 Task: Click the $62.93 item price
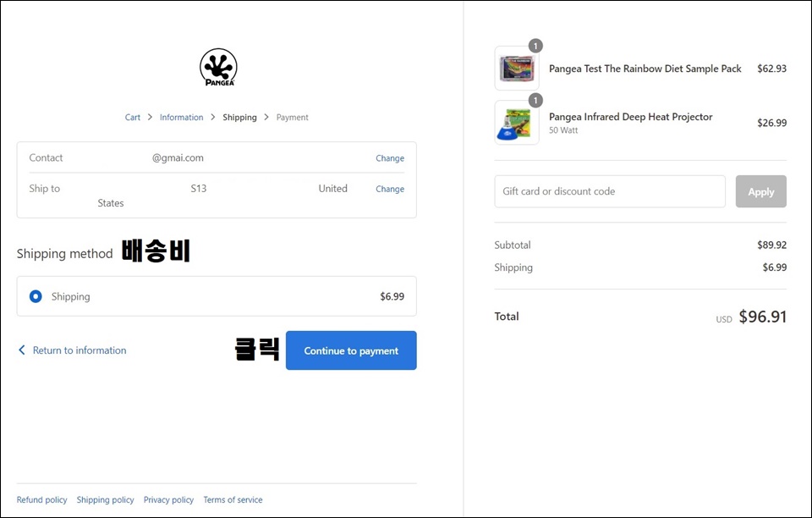(771, 69)
